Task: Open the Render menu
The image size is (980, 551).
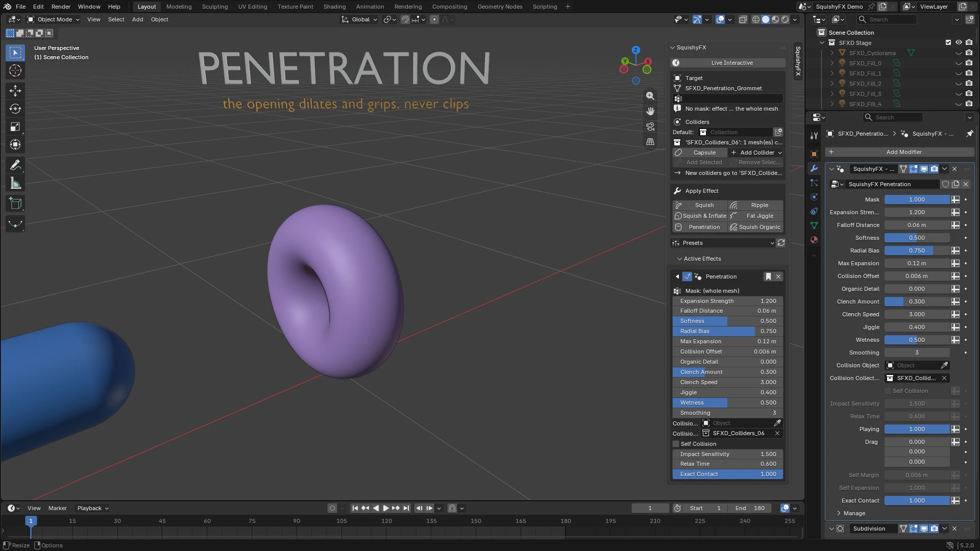Action: click(x=61, y=7)
